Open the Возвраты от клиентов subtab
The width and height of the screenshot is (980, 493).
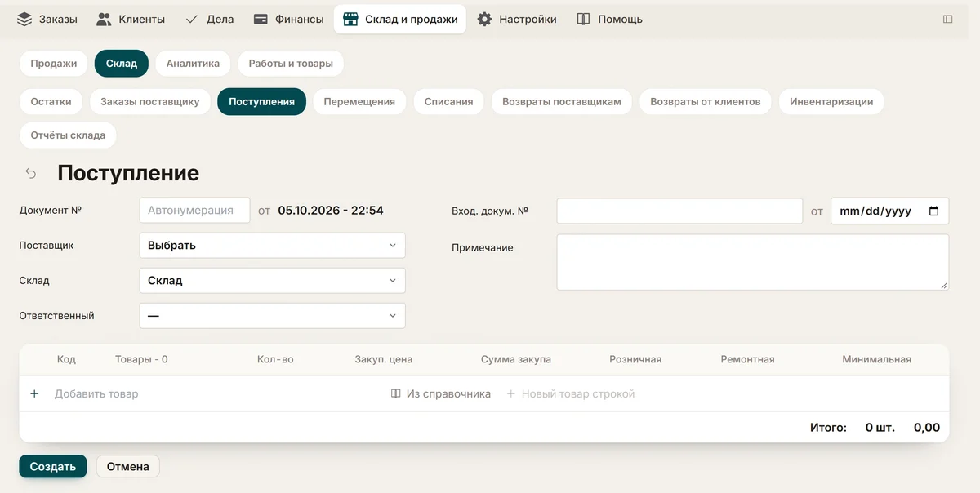[706, 101]
